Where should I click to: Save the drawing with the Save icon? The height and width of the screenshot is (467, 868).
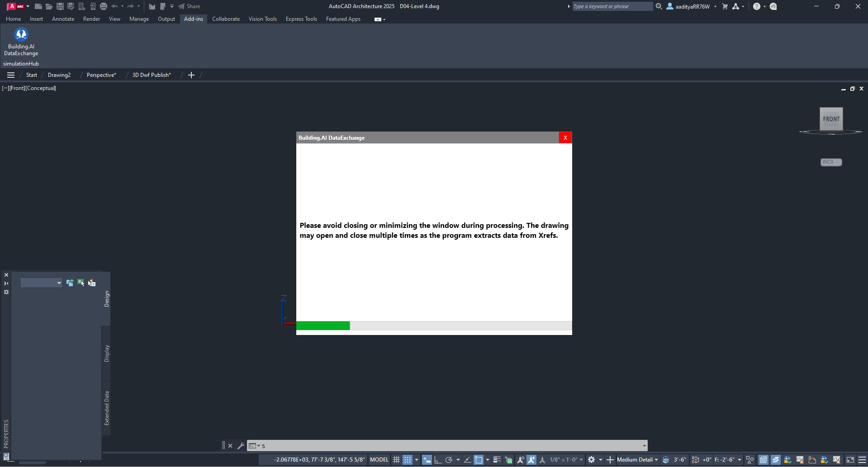[60, 6]
